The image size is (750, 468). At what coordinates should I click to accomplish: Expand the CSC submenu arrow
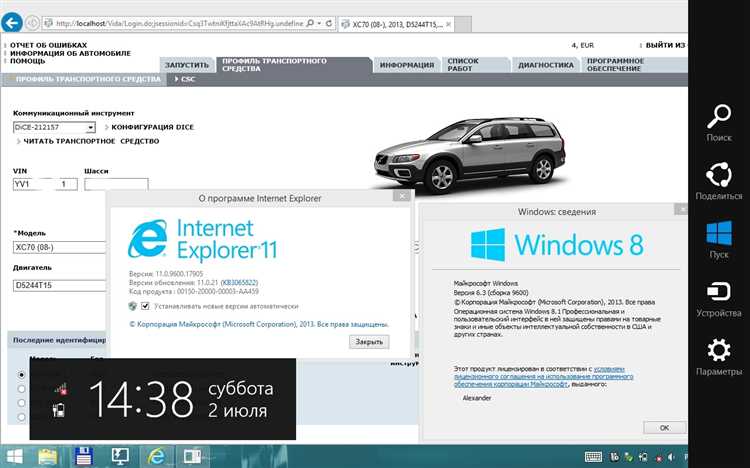[x=176, y=79]
